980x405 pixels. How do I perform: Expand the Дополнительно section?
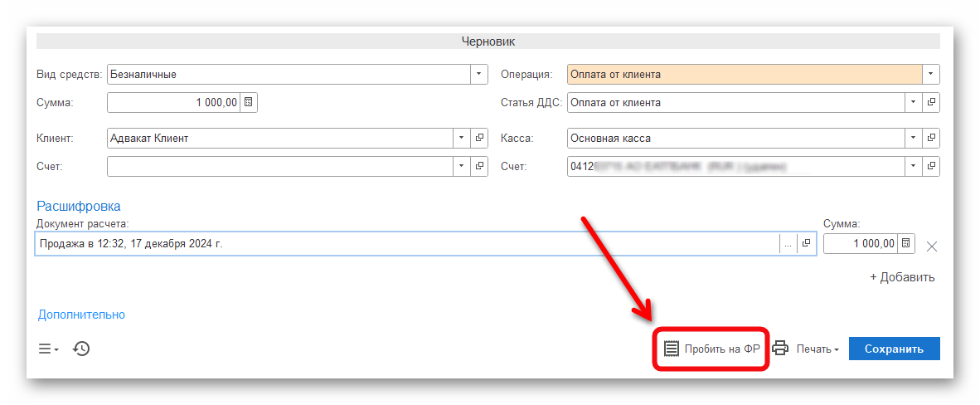pyautogui.click(x=81, y=315)
